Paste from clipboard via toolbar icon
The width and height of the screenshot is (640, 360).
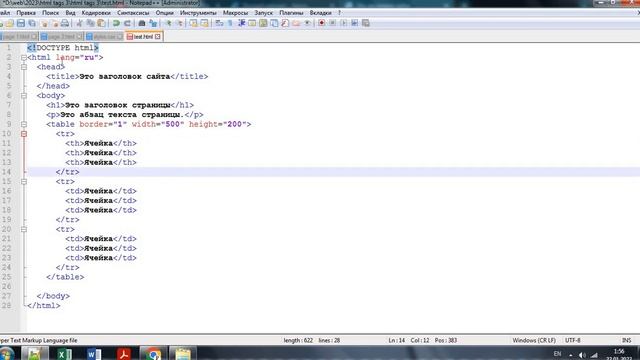pyautogui.click(x=101, y=23)
